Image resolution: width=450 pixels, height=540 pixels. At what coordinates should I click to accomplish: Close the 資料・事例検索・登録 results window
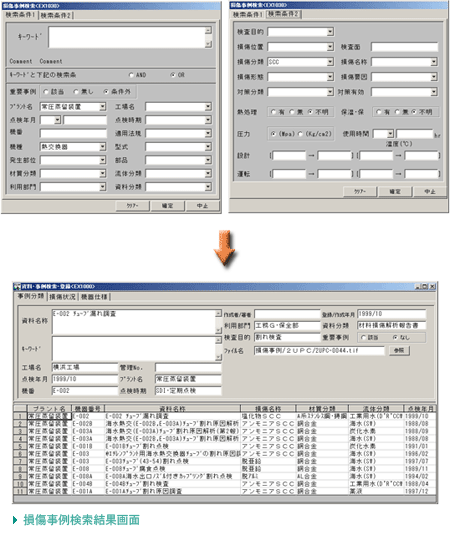tap(432, 286)
